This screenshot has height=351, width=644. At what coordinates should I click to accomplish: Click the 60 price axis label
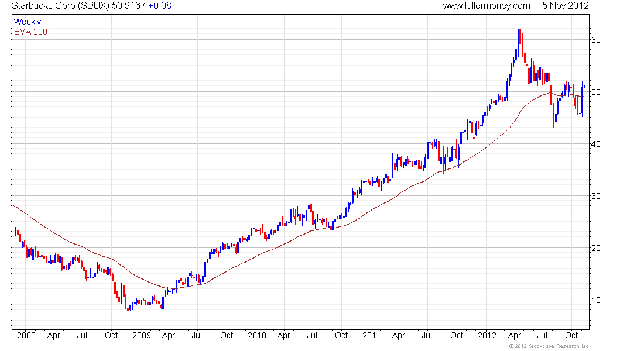[x=595, y=40]
